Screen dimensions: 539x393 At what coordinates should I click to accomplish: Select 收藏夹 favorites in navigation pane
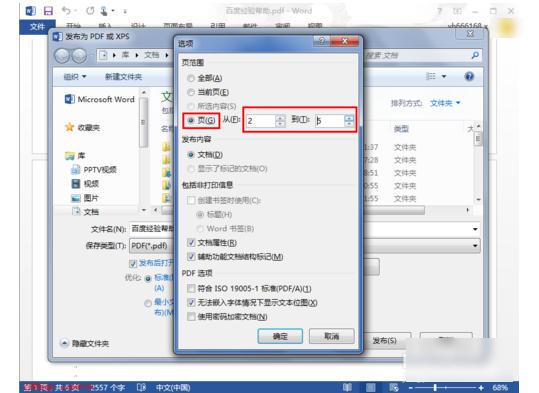pyautogui.click(x=83, y=128)
